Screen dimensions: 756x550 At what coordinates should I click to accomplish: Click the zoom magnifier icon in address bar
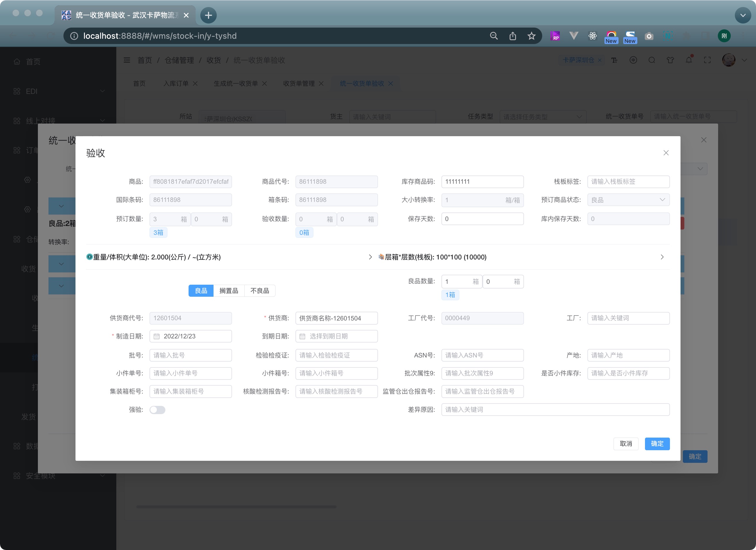[494, 36]
